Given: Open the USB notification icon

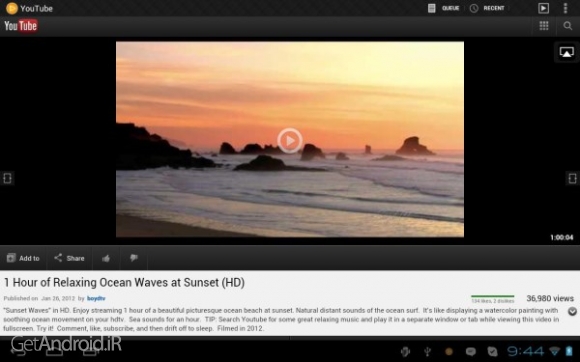Looking at the screenshot, I should (427, 351).
